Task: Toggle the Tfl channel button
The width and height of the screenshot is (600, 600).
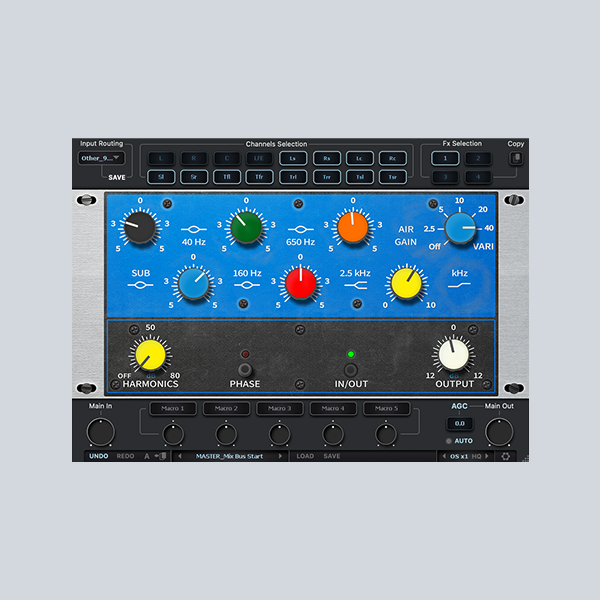Action: click(x=227, y=177)
